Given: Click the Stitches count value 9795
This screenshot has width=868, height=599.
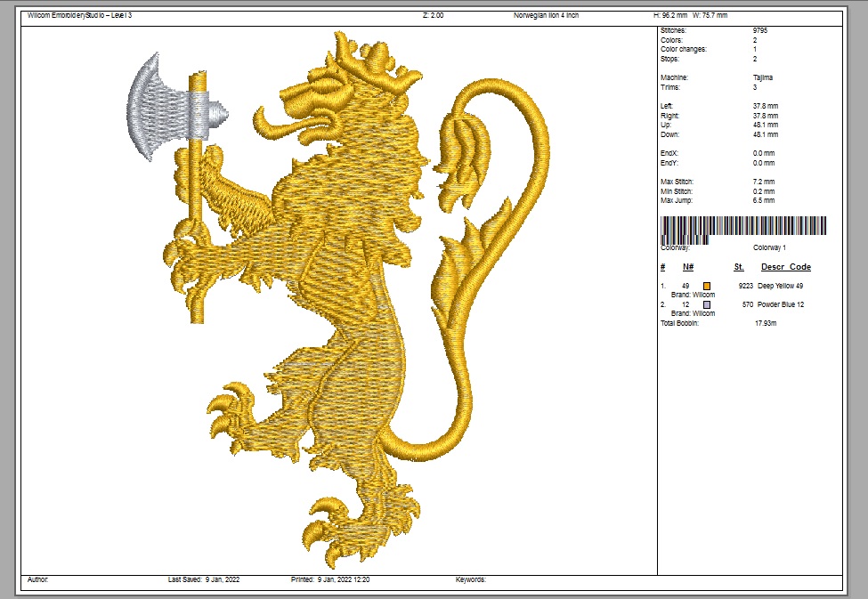Looking at the screenshot, I should point(761,31).
